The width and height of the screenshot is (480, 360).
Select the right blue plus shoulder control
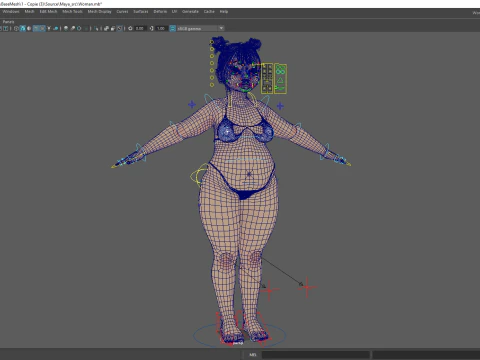tap(280, 106)
